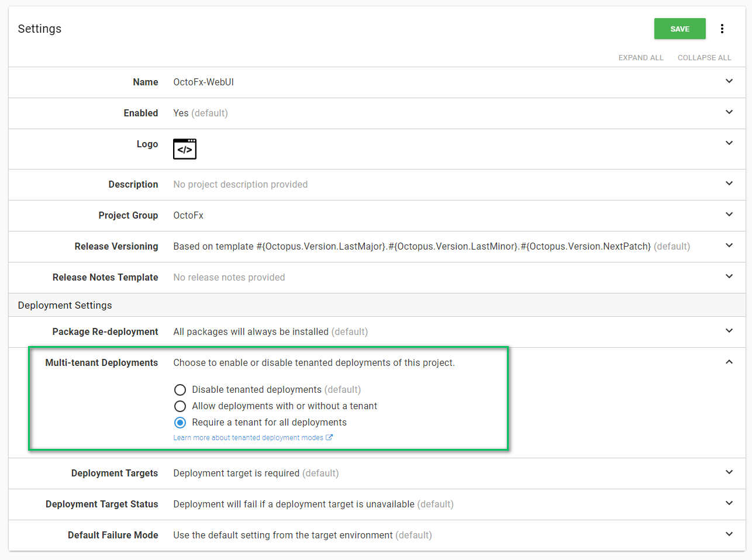
Task: Open the three-dot overflow menu
Action: click(722, 29)
